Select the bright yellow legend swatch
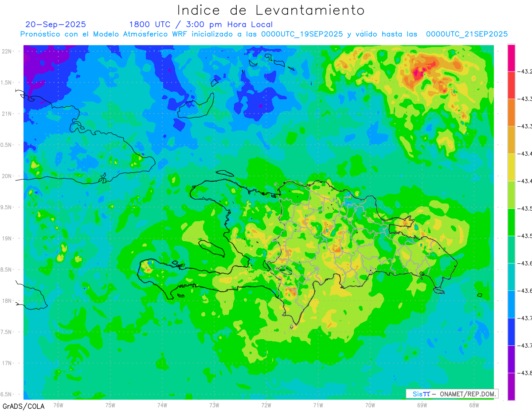The width and height of the screenshot is (532, 411). click(511, 167)
